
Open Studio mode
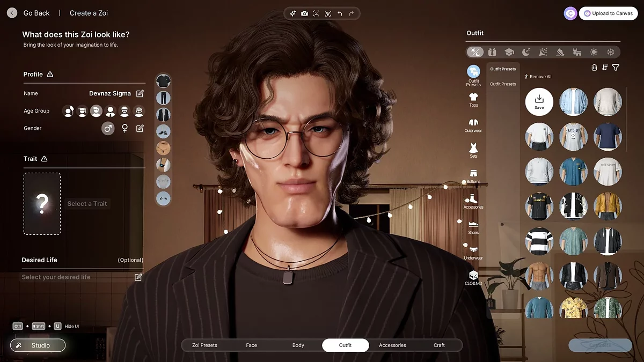[38, 345]
